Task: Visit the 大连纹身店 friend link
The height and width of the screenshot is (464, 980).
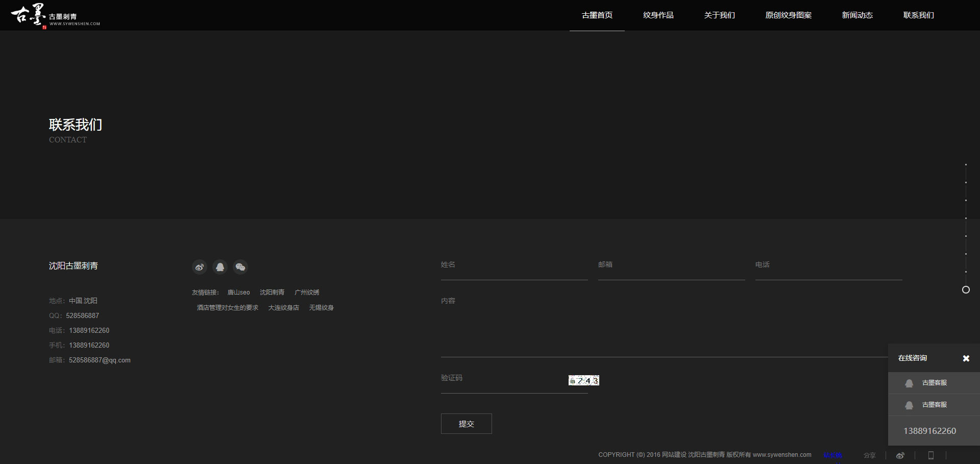Action: (x=284, y=308)
